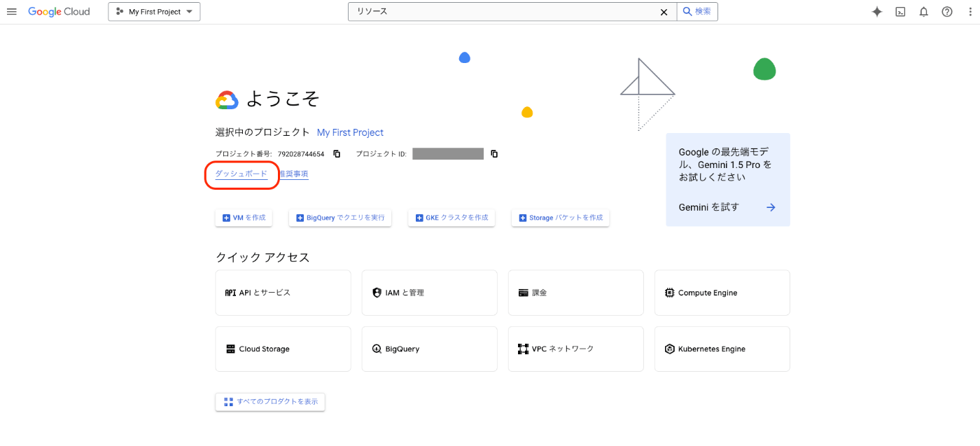Click the クイック アクセス heading
The height and width of the screenshot is (446, 980).
(x=262, y=257)
